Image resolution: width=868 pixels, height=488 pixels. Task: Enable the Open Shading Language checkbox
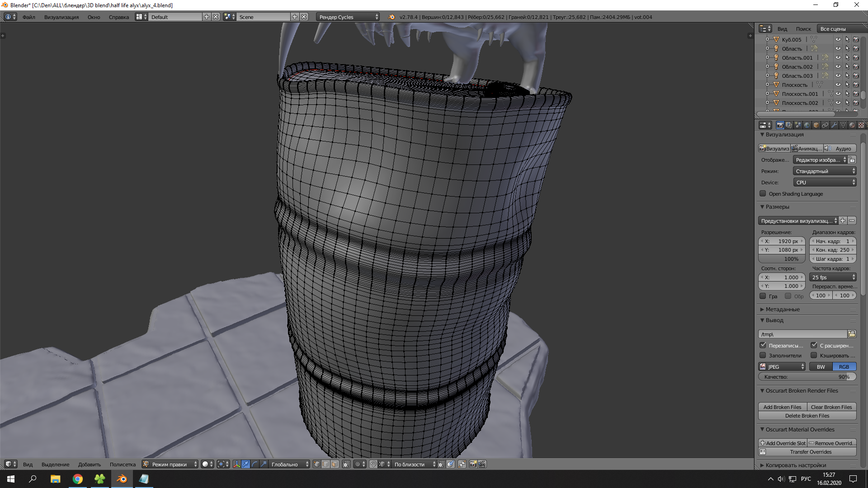tap(763, 194)
